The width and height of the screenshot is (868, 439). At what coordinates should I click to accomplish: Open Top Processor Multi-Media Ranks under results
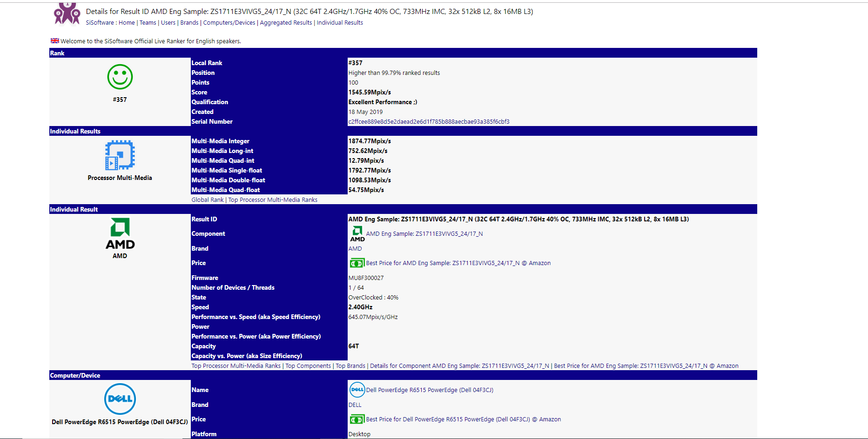[x=273, y=200]
